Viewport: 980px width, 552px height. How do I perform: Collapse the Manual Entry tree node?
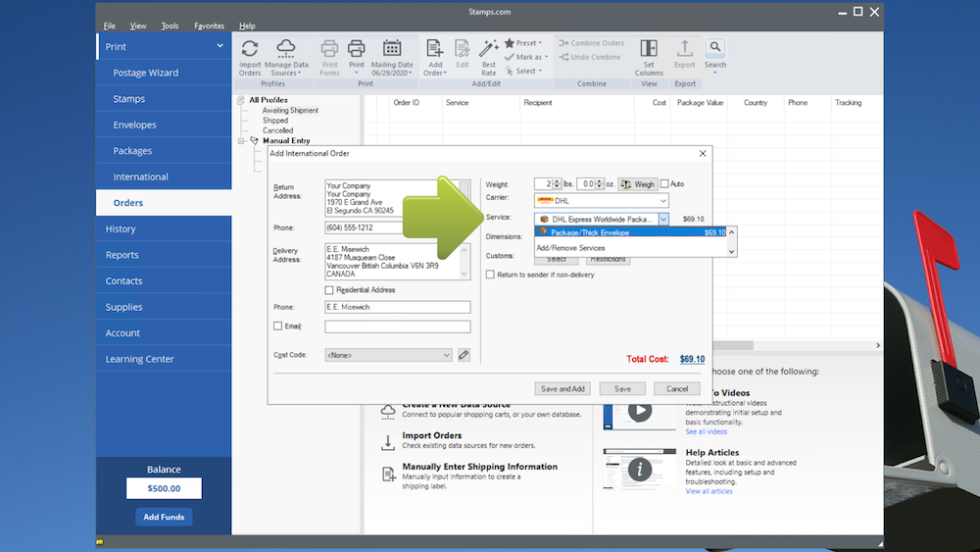pyautogui.click(x=242, y=141)
